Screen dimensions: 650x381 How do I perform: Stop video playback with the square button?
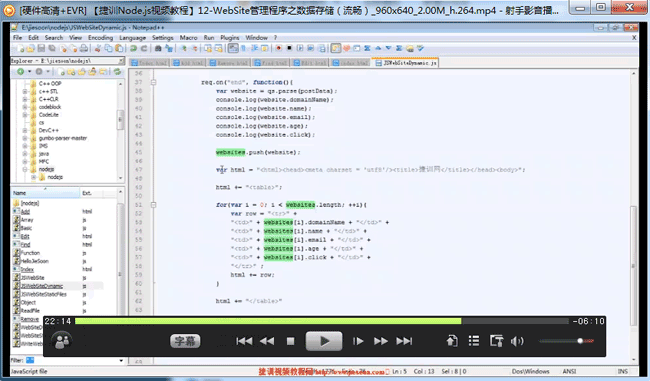point(291,341)
